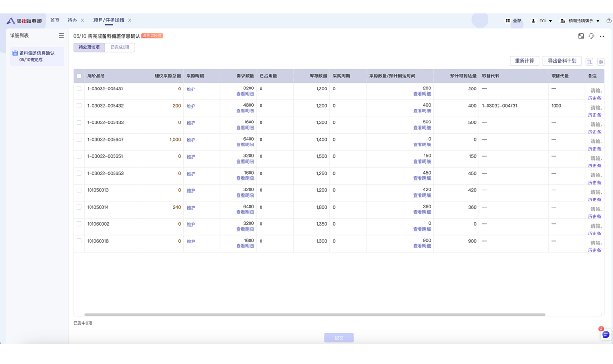View purchase 查看明细 for row 1-03032-005432
This screenshot has height=364, width=613.
point(422,111)
